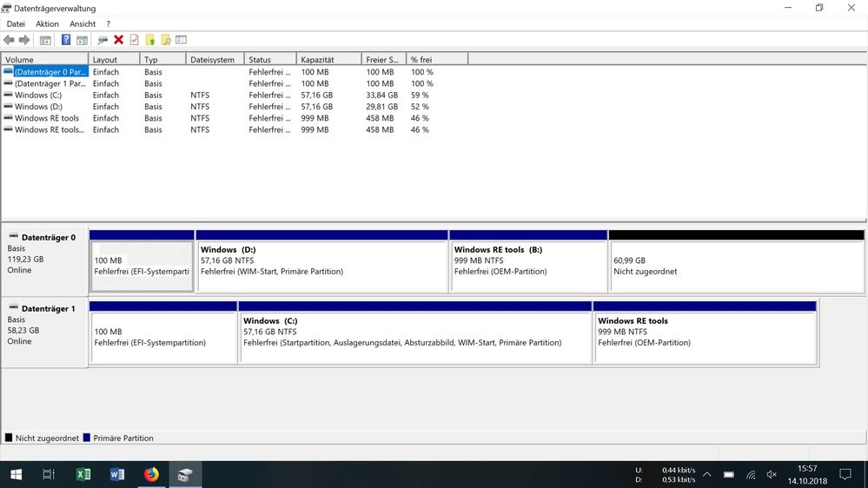This screenshot has height=488, width=868.
Task: Click the folder icon with magnifier
Action: tap(165, 40)
